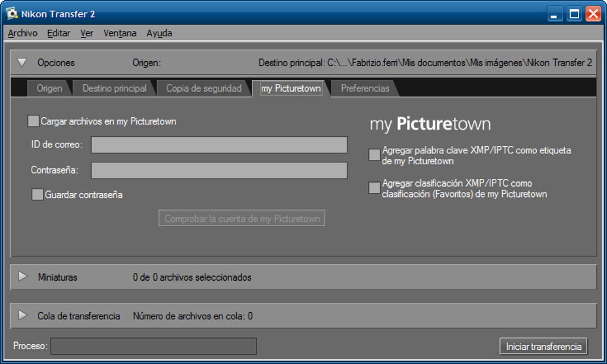Open the Copia de seguridad tab
The height and width of the screenshot is (364, 607).
(x=204, y=88)
